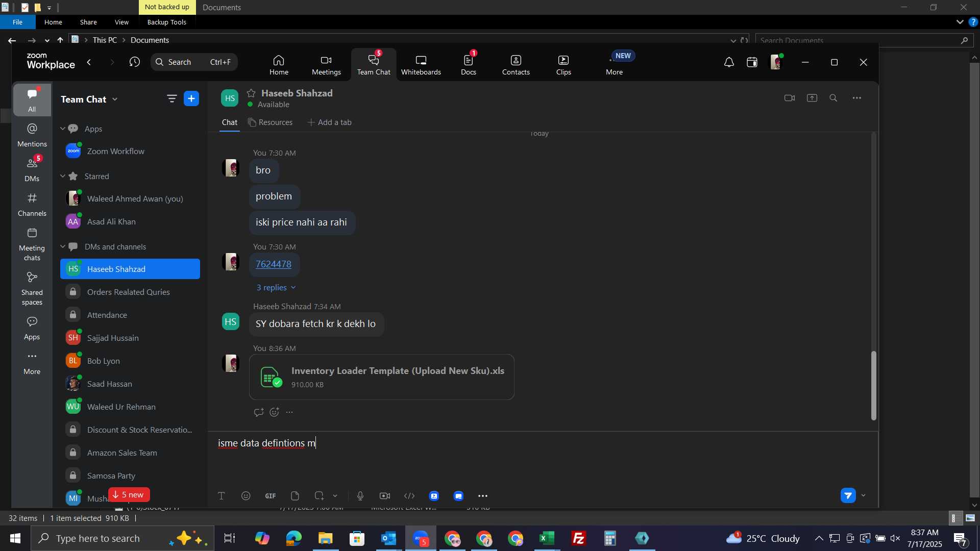The height and width of the screenshot is (551, 980).
Task: Toggle the star next to Haseeb Shahzad
Action: pos(251,93)
